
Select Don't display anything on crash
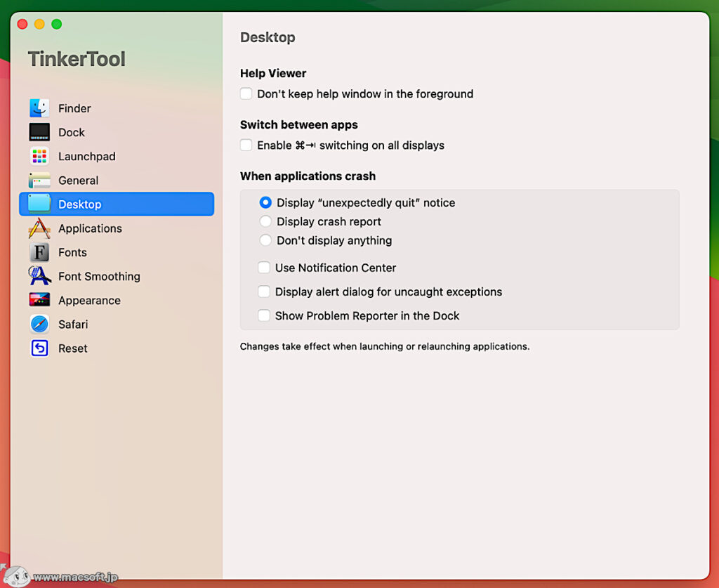(265, 240)
